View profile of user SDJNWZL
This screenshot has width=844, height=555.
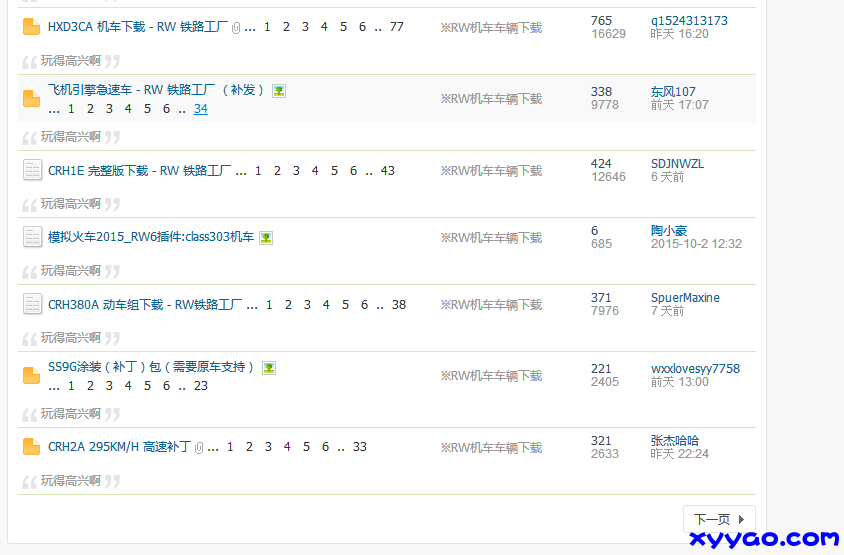point(677,164)
